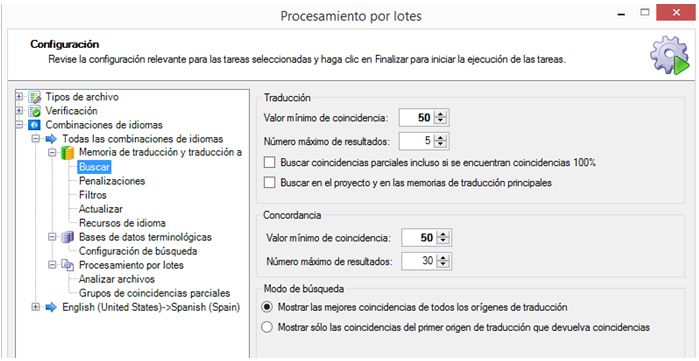The height and width of the screenshot is (361, 699).
Task: Select Mostrar las mejores coincidencias radio option
Action: click(x=267, y=307)
